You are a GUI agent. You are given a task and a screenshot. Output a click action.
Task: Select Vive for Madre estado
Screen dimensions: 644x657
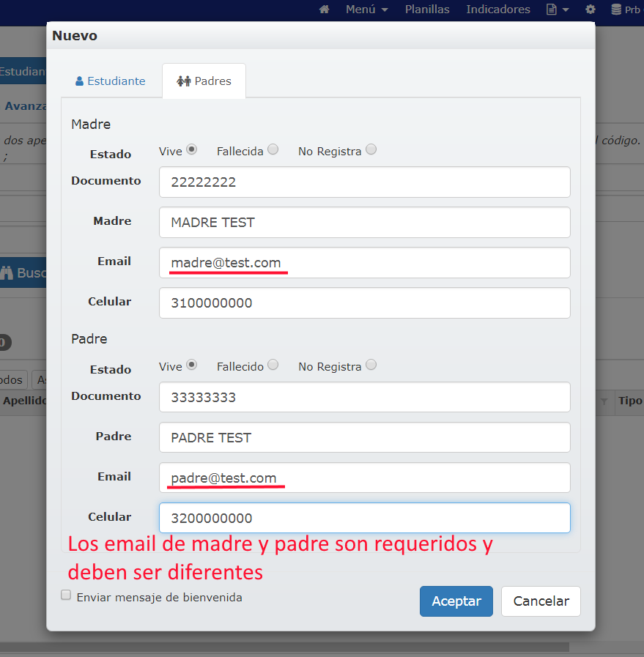point(191,149)
